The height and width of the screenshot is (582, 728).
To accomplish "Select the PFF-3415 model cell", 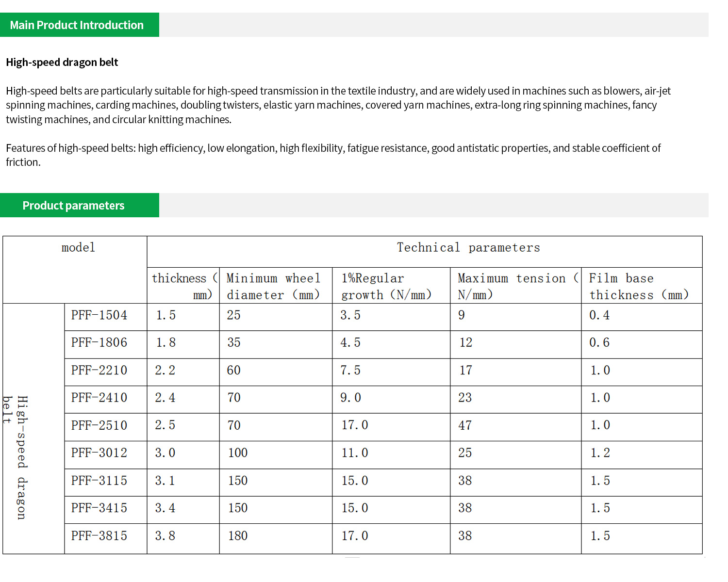I will click(x=99, y=508).
